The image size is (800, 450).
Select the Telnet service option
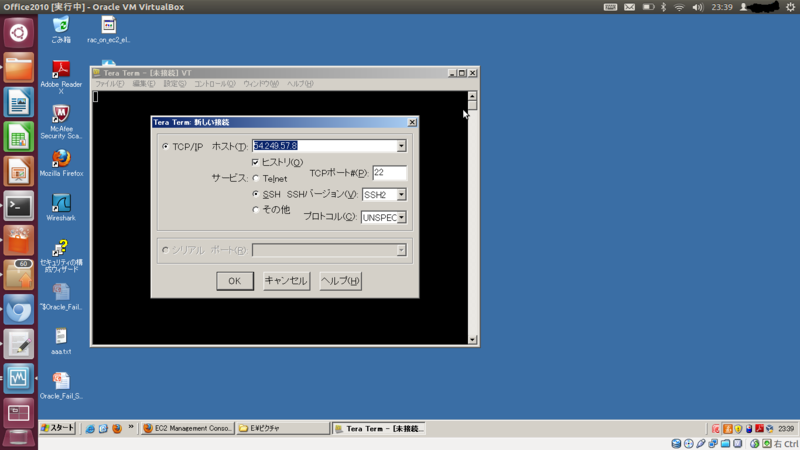point(256,179)
